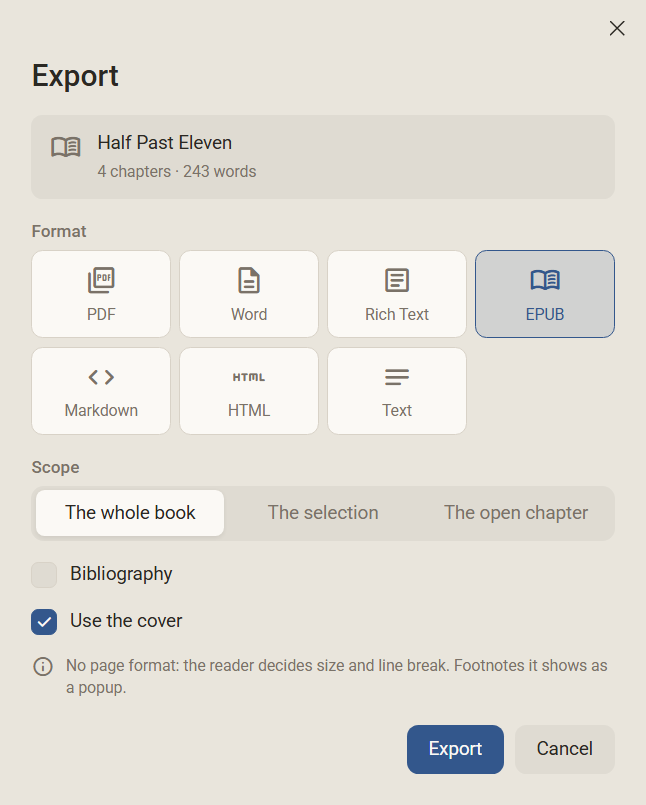Image resolution: width=646 pixels, height=805 pixels.
Task: Pick the Rich Text format card
Action: point(397,294)
